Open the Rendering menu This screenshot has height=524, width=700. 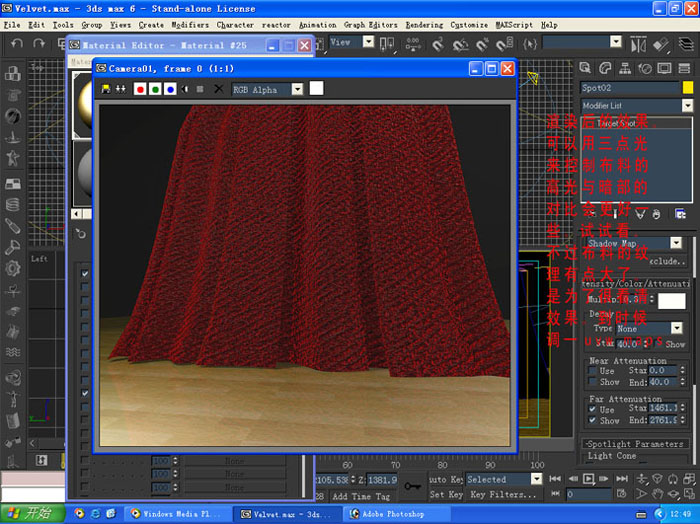tap(424, 25)
